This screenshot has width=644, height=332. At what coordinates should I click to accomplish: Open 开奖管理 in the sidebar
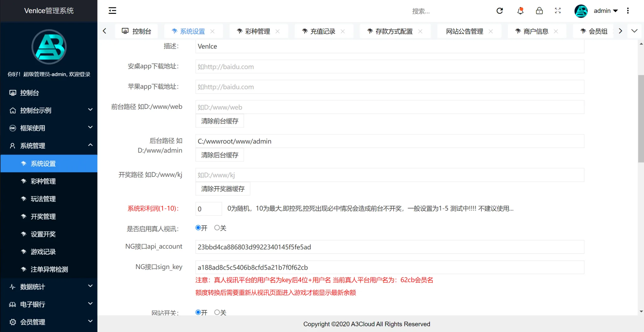pos(43,217)
